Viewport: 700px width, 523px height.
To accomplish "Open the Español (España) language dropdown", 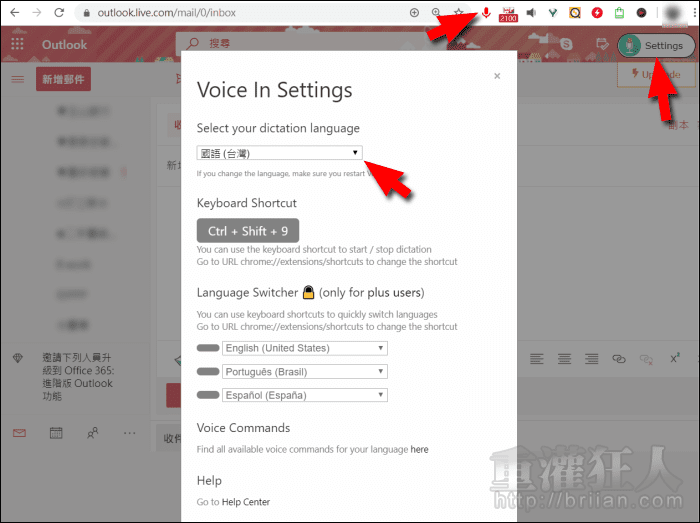I will (x=304, y=395).
